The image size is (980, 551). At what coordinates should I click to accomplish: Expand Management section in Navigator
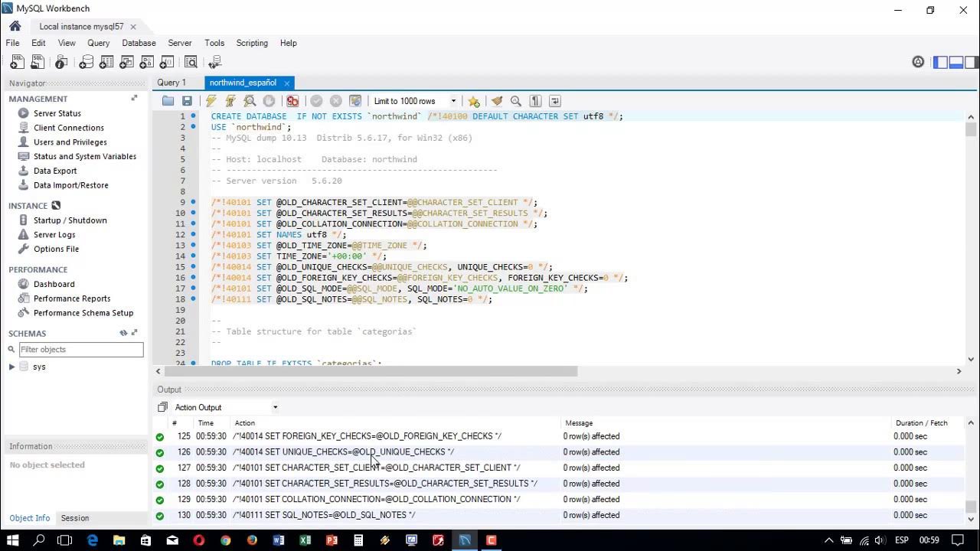(134, 98)
